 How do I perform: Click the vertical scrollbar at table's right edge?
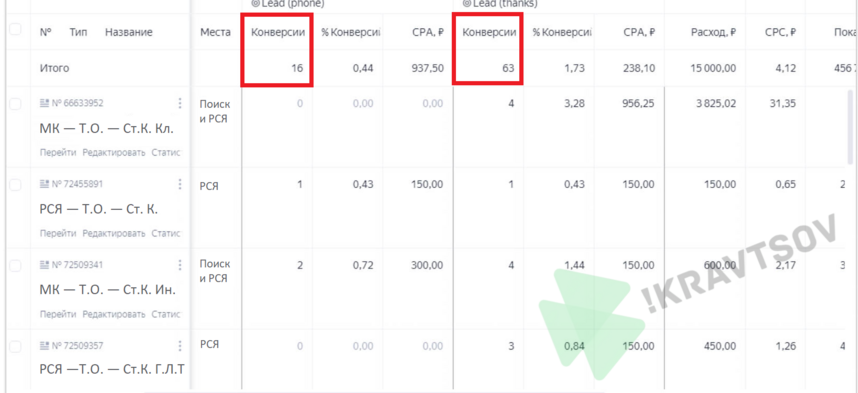(x=849, y=129)
